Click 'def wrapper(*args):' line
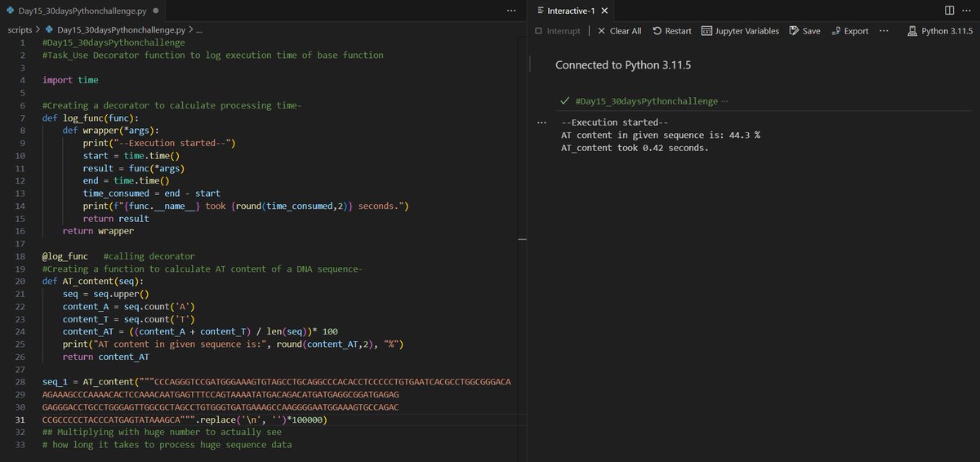Screen dimensions: 980x462 (x=110, y=131)
